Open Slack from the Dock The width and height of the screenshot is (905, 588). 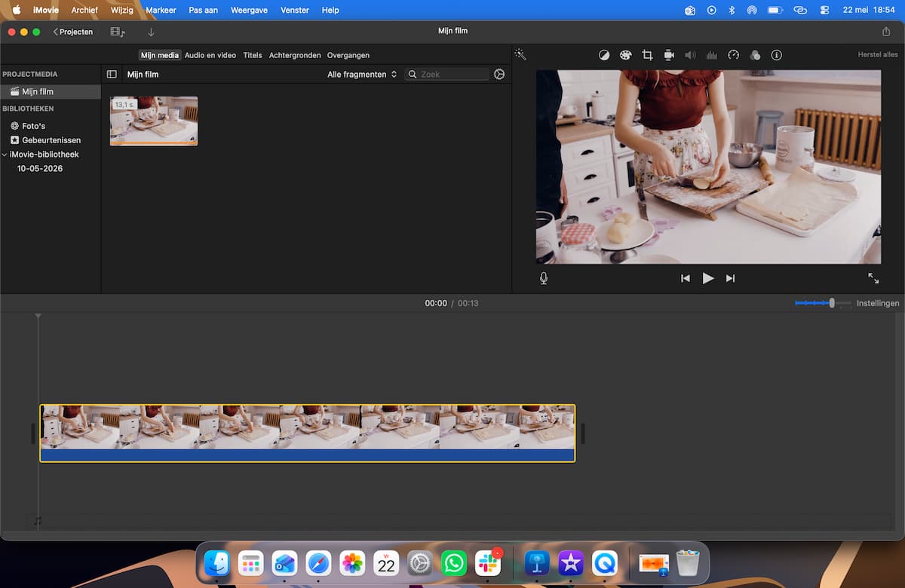488,563
